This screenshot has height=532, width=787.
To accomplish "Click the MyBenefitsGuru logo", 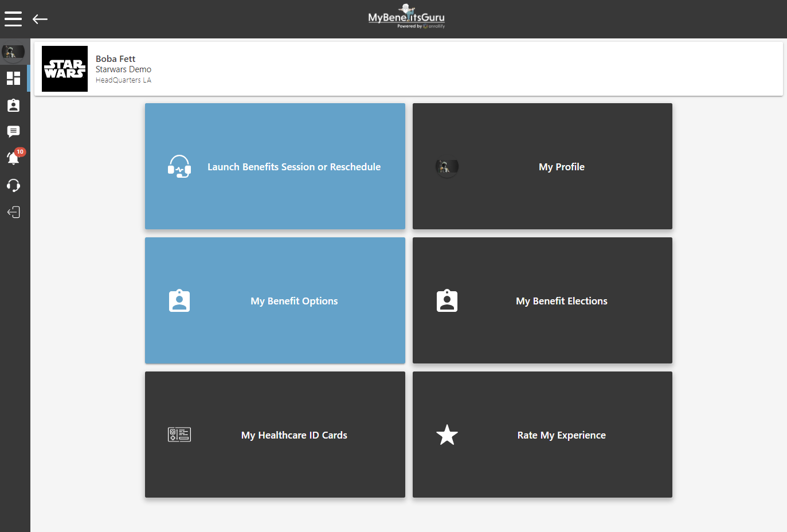I will [406, 17].
